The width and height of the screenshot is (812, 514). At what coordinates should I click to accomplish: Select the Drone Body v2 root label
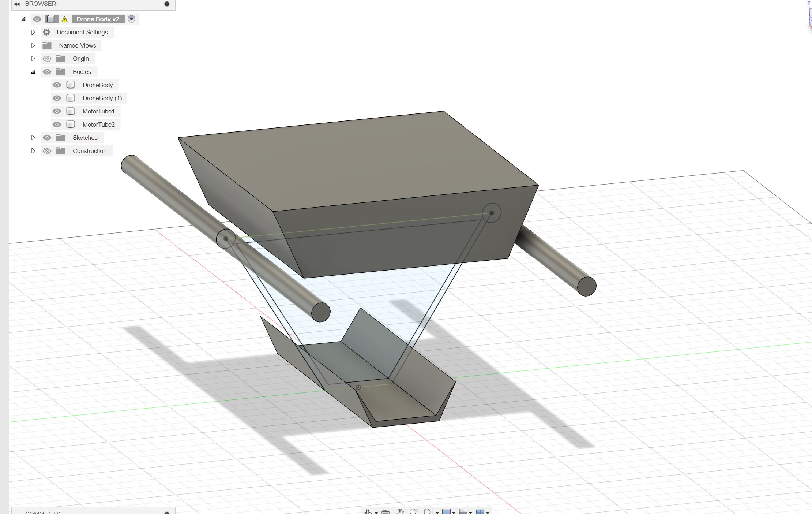(98, 19)
